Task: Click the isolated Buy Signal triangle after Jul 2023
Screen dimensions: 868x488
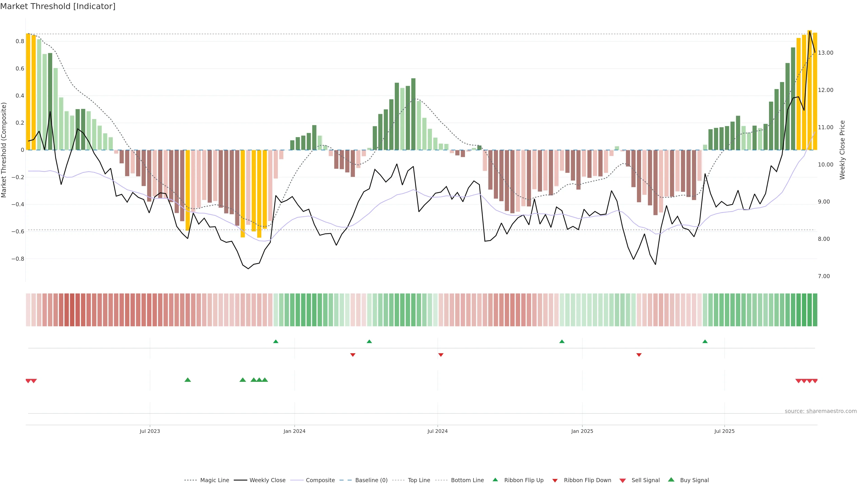Action: (x=188, y=380)
